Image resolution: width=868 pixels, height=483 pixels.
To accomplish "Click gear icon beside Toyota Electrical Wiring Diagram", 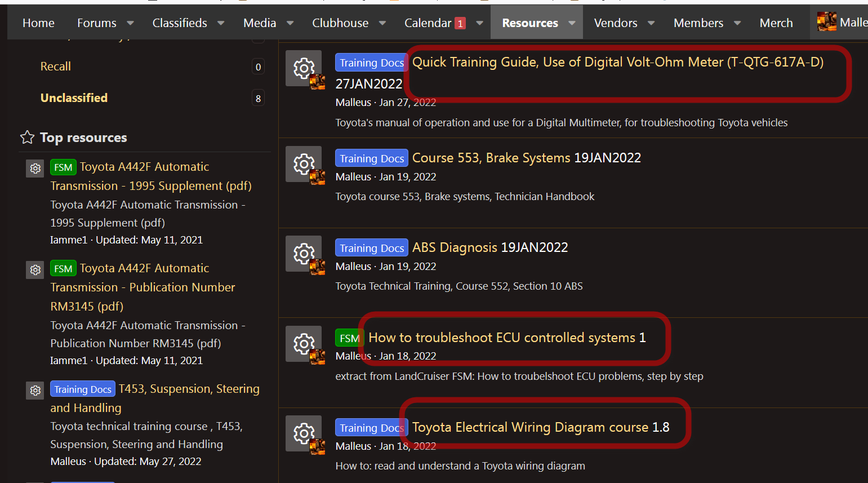I will (304, 433).
